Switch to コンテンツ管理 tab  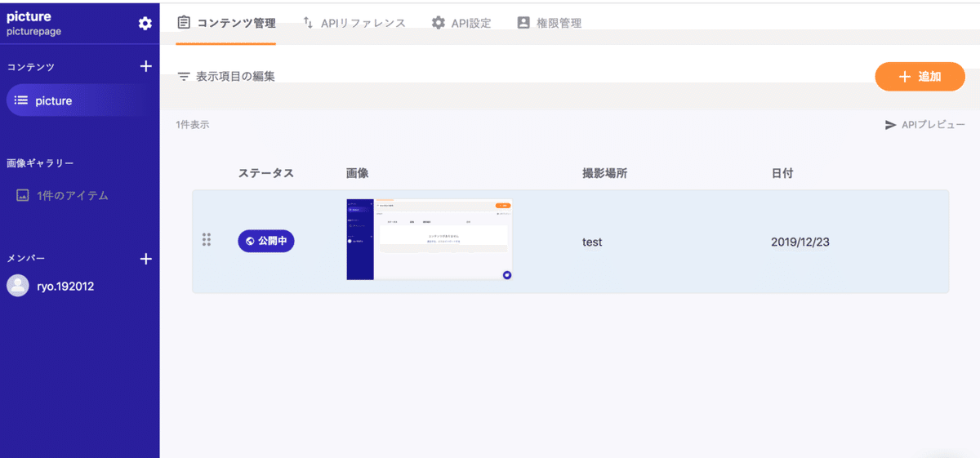[x=226, y=23]
